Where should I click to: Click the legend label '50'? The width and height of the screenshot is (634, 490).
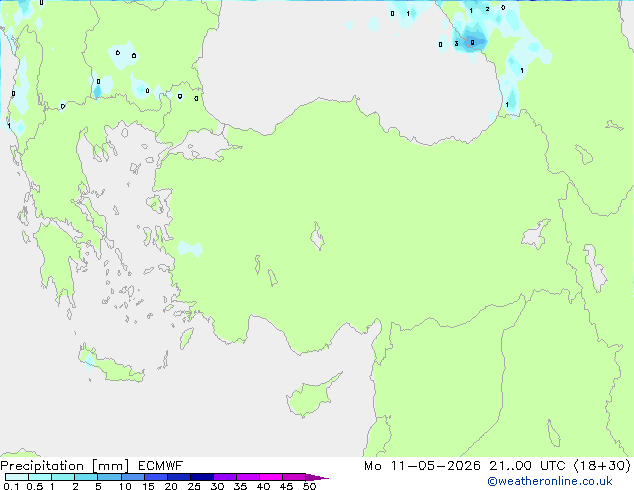[309, 486]
